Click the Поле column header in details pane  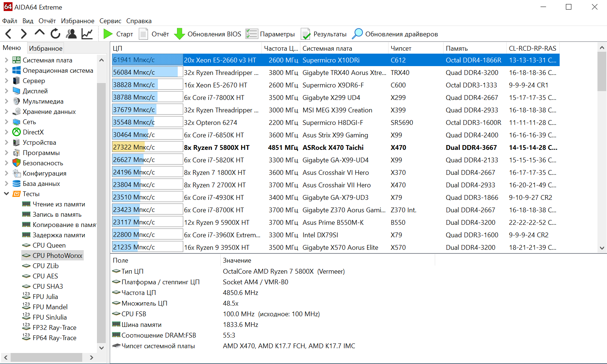pyautogui.click(x=165, y=260)
